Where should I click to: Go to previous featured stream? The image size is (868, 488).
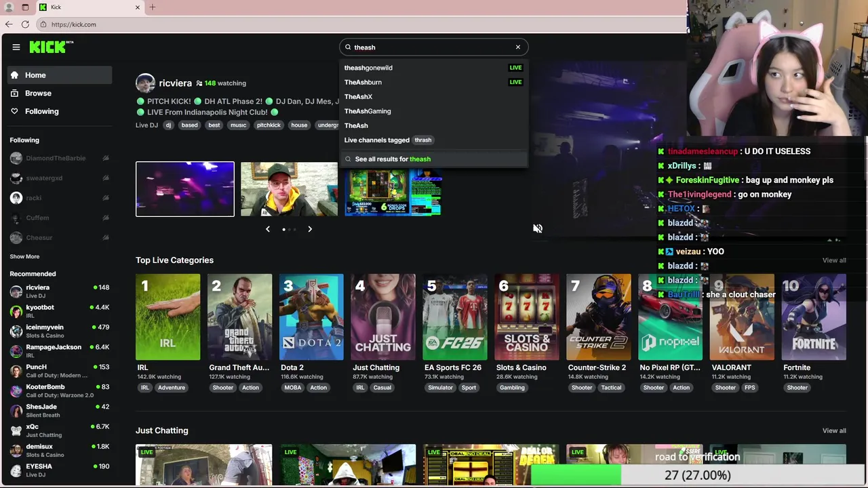[x=268, y=229]
